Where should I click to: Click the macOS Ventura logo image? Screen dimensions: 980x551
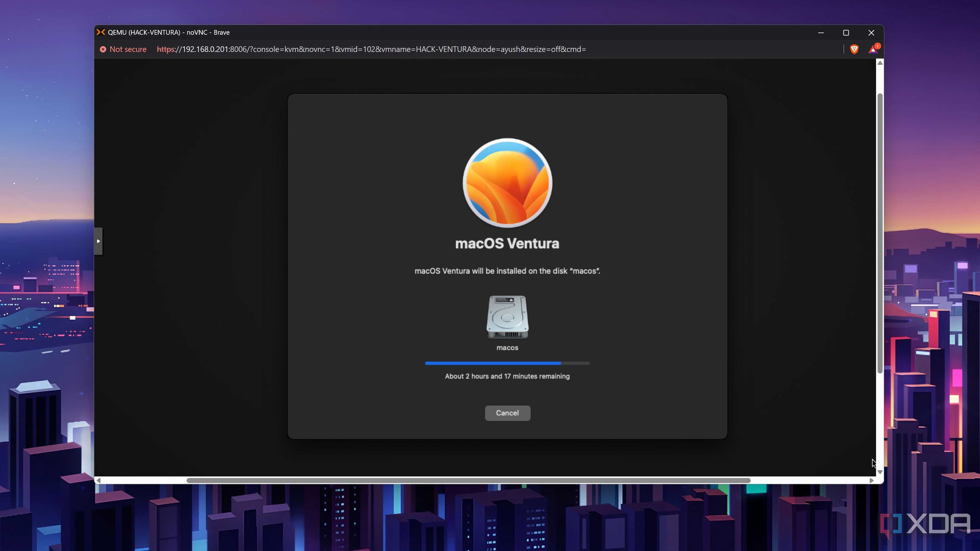coord(507,183)
